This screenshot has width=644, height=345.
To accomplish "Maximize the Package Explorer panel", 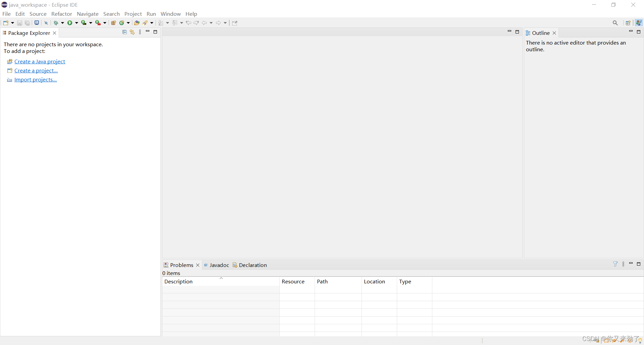I will click(x=155, y=32).
